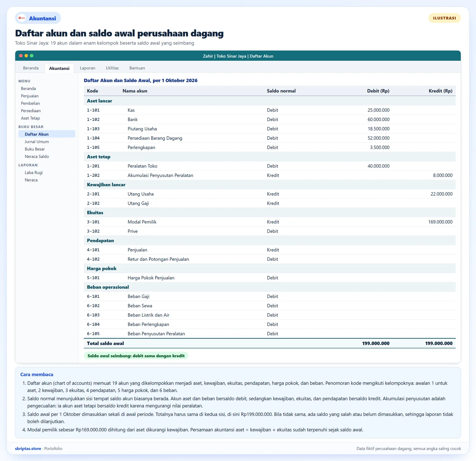The height and width of the screenshot is (461, 476).
Task: Click the Kewajiban lancar group heading
Action: (x=106, y=185)
